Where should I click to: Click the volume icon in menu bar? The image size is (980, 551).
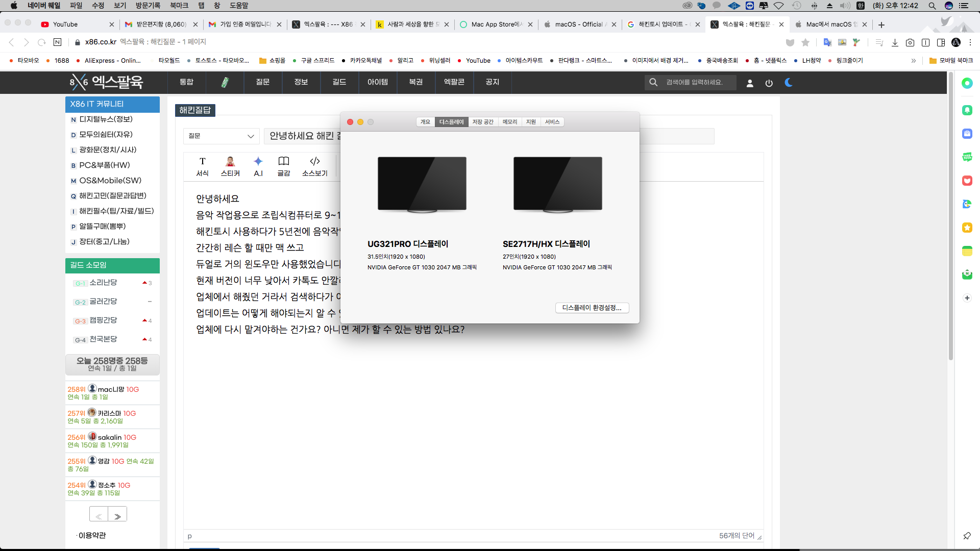coord(845,6)
